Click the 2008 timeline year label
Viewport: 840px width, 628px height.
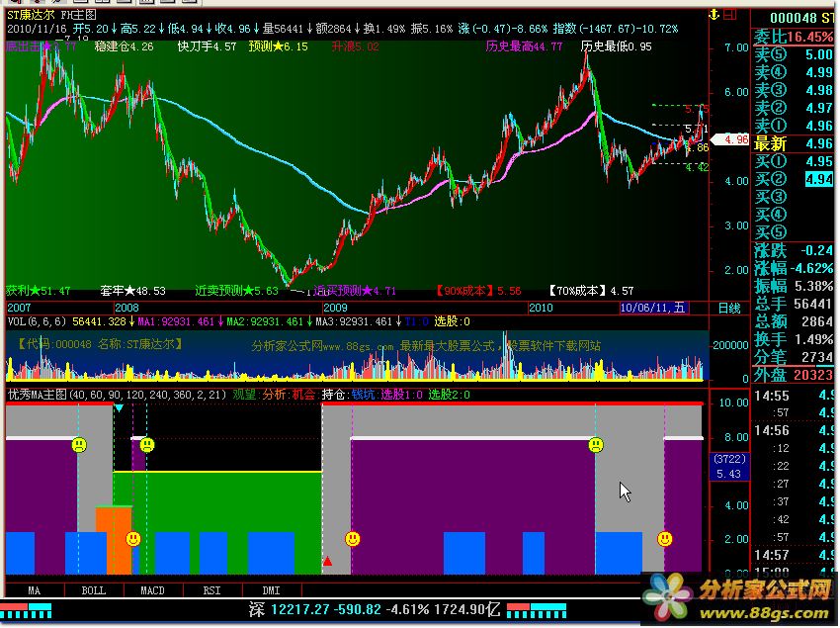[126, 308]
